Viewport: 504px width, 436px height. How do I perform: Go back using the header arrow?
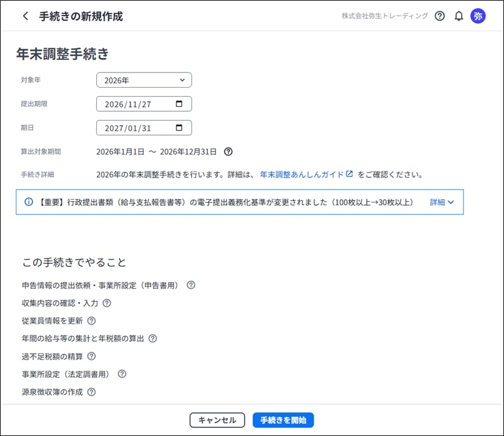click(26, 16)
